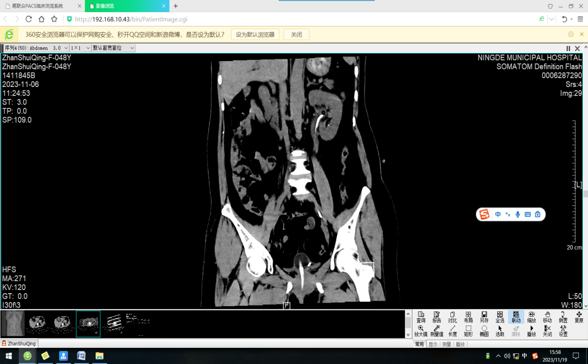Image resolution: width=588 pixels, height=364 pixels.
Task: Open File Explorer from the taskbar
Action: (x=99, y=356)
